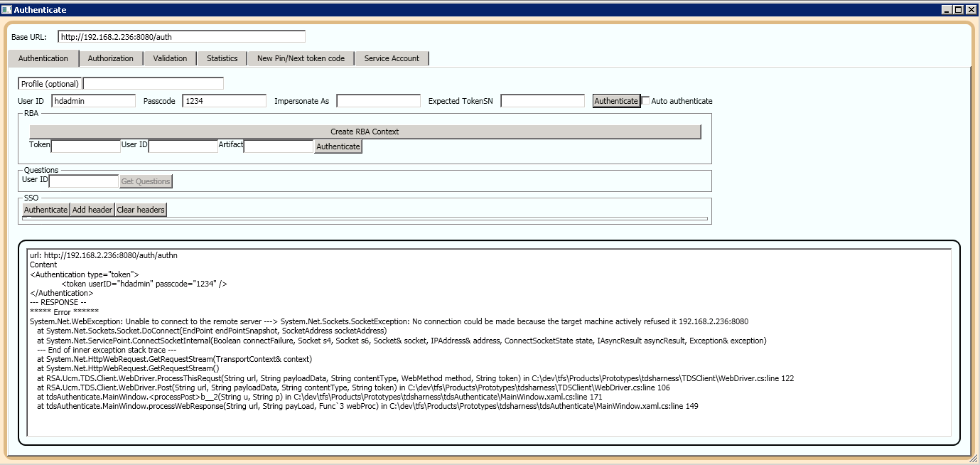
Task: Select the Expected TokenSN input field
Action: 542,101
